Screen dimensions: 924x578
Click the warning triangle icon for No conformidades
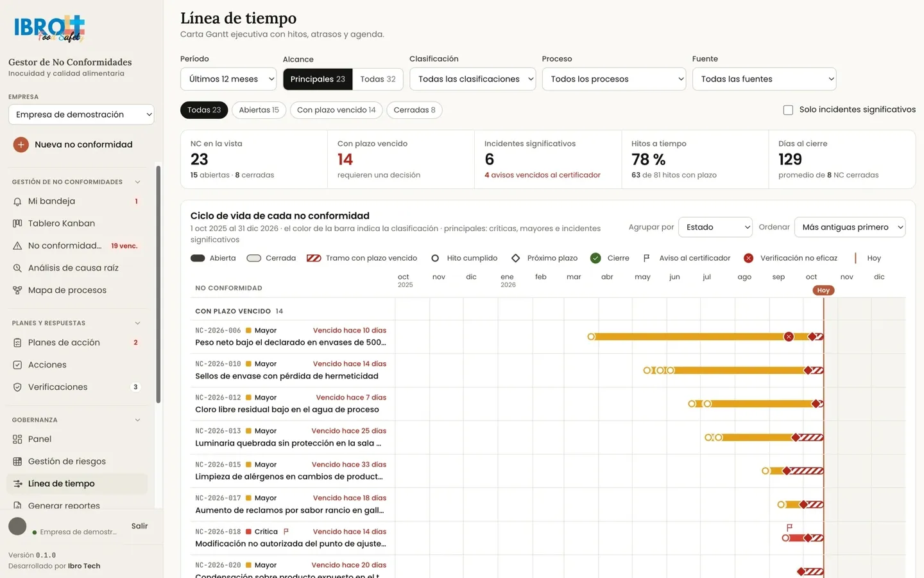pos(17,246)
